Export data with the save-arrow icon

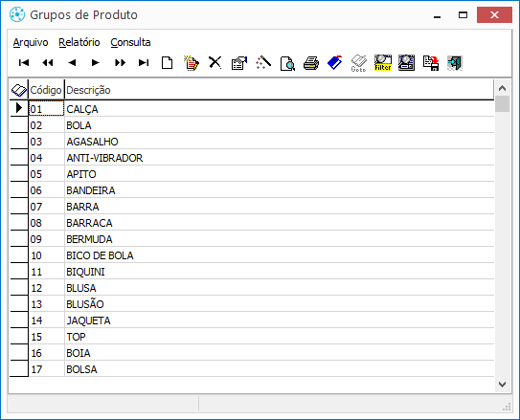(x=431, y=63)
